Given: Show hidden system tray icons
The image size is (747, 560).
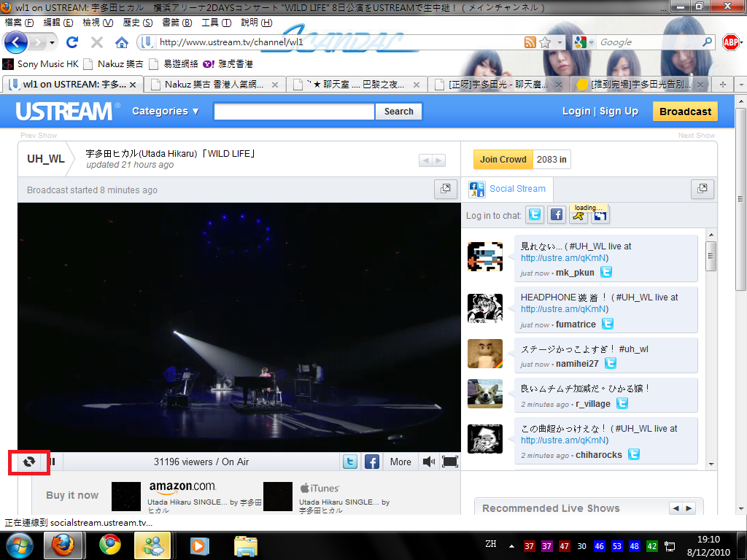Looking at the screenshot, I should pyautogui.click(x=511, y=545).
